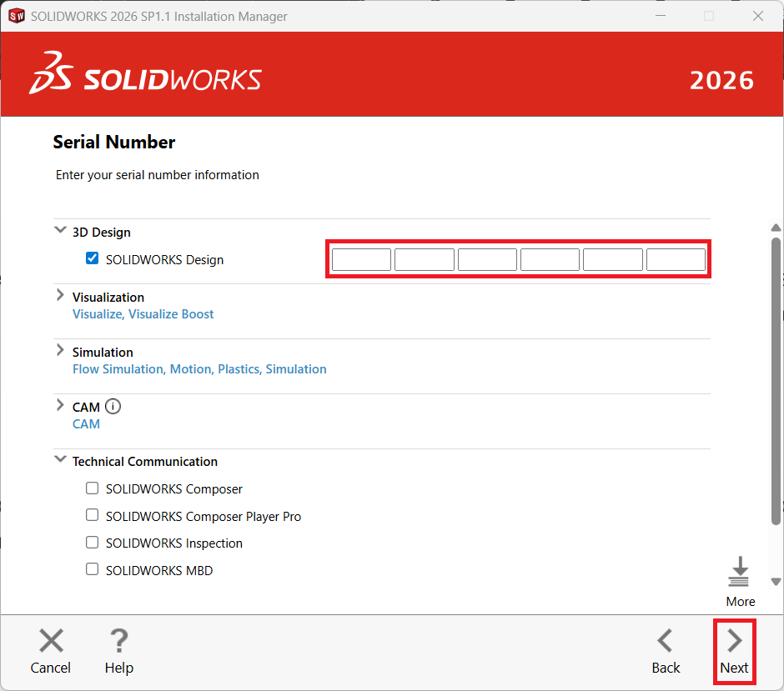The height and width of the screenshot is (691, 784).
Task: Click the Next arrow icon
Action: coord(734,641)
